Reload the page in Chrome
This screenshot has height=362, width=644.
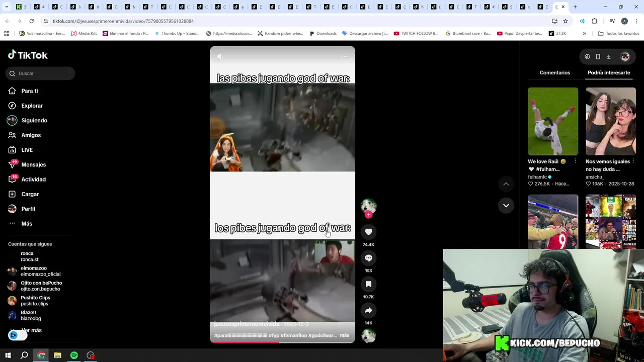pos(31,21)
